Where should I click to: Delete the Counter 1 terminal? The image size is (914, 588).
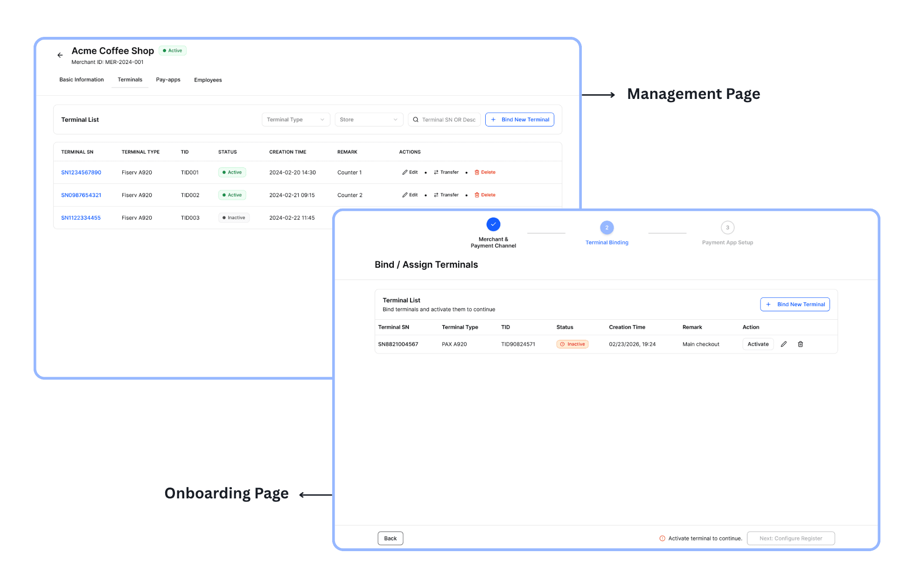485,172
